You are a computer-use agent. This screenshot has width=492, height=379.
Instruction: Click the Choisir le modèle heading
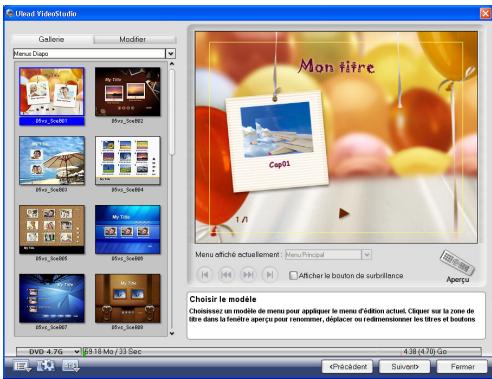click(223, 299)
